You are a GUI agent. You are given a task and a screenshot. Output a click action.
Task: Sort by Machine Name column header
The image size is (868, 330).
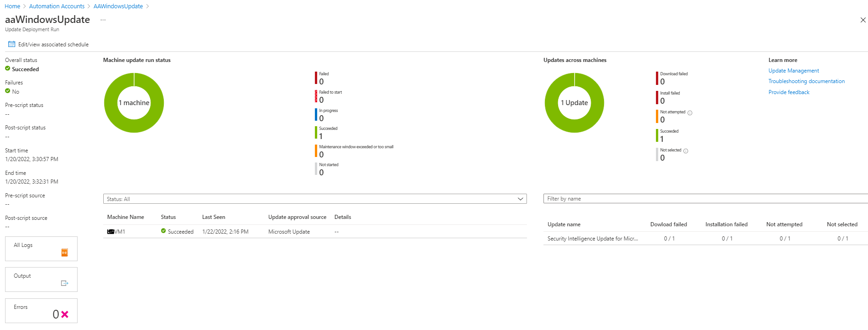click(126, 217)
